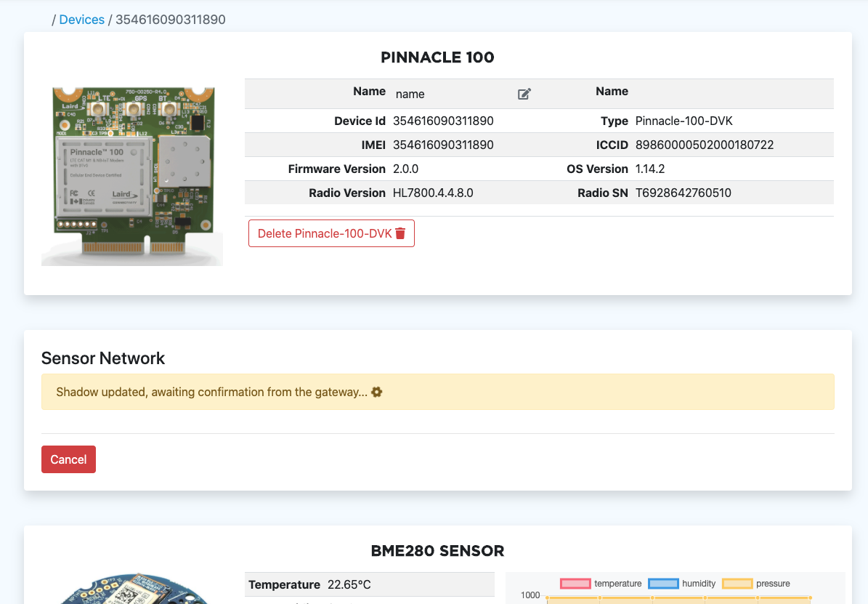Click the PINNACLE 100 heading

tap(437, 57)
